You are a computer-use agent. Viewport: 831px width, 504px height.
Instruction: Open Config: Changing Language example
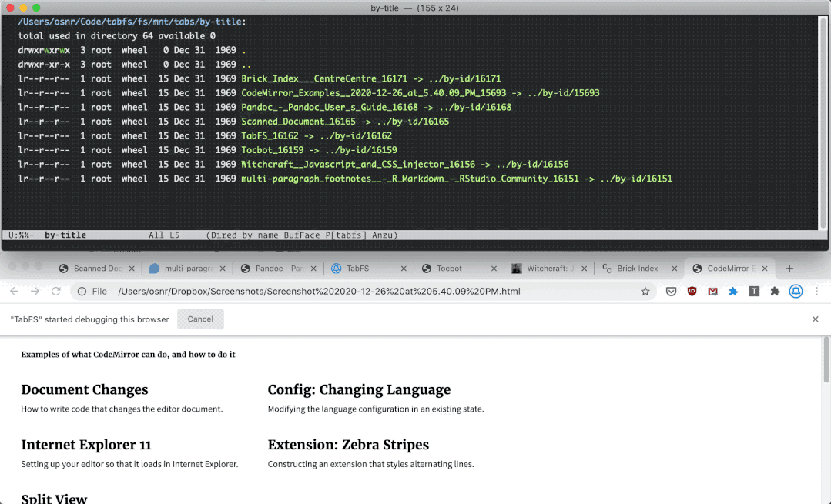(x=359, y=389)
